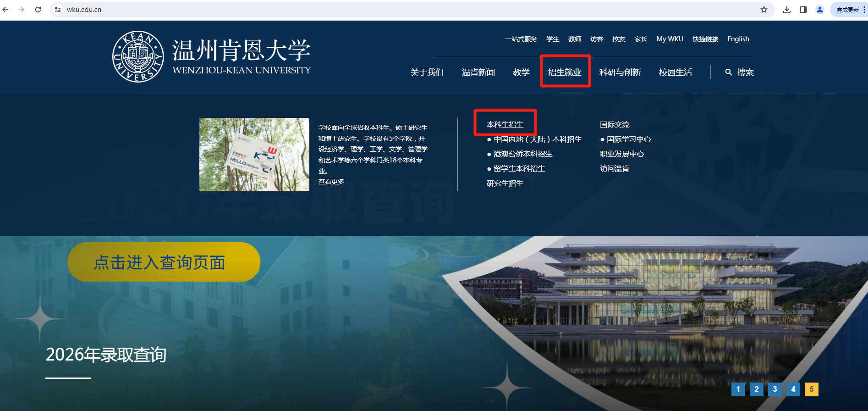868x411 pixels.
Task: Go to carousel slide 1
Action: (738, 389)
